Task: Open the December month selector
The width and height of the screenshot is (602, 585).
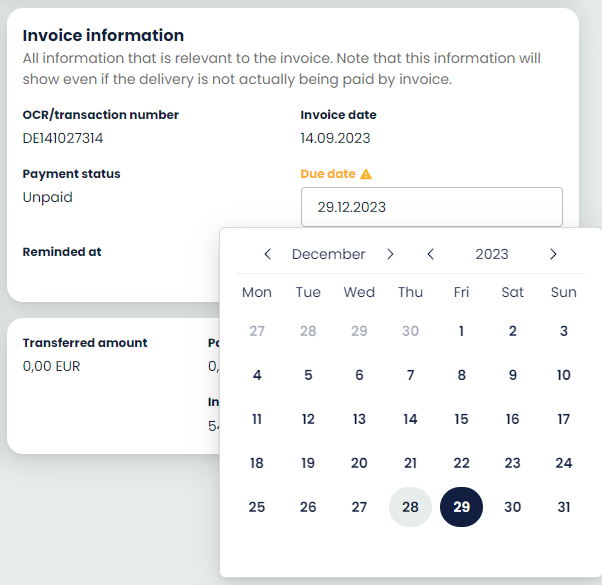Action: (328, 254)
